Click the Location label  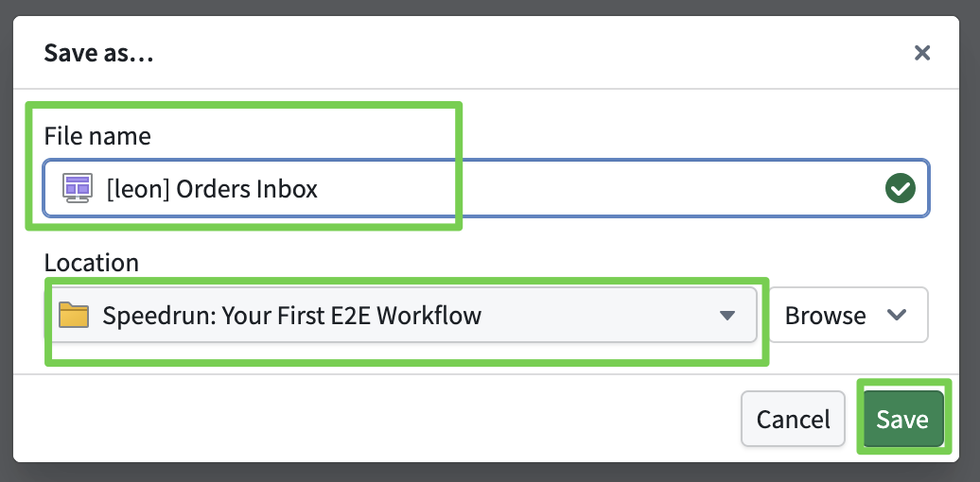(x=91, y=263)
